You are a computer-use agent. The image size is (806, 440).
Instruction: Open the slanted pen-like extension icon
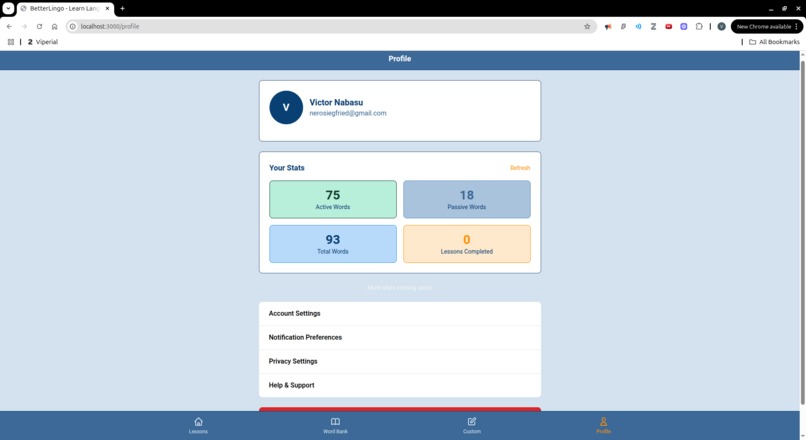(623, 26)
